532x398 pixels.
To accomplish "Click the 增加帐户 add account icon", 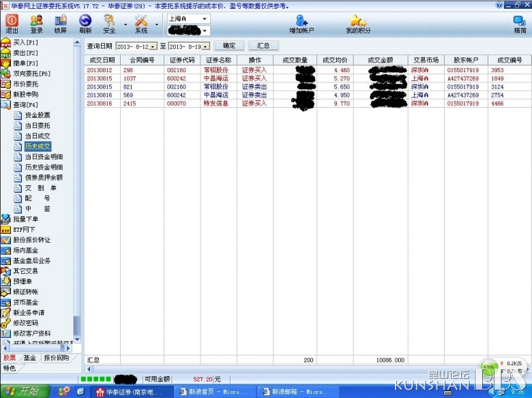I will coord(301,24).
